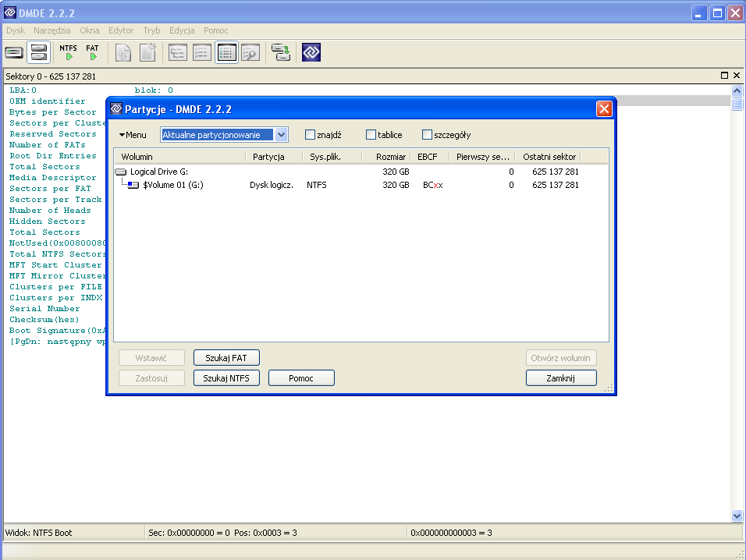
Task: Select the $Volume 01 (G:) volume icon
Action: pos(133,185)
